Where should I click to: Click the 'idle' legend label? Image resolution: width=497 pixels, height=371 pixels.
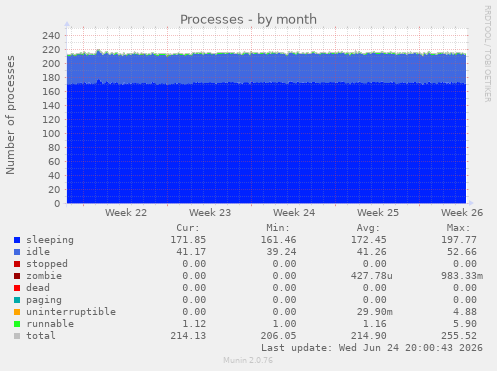point(38,252)
